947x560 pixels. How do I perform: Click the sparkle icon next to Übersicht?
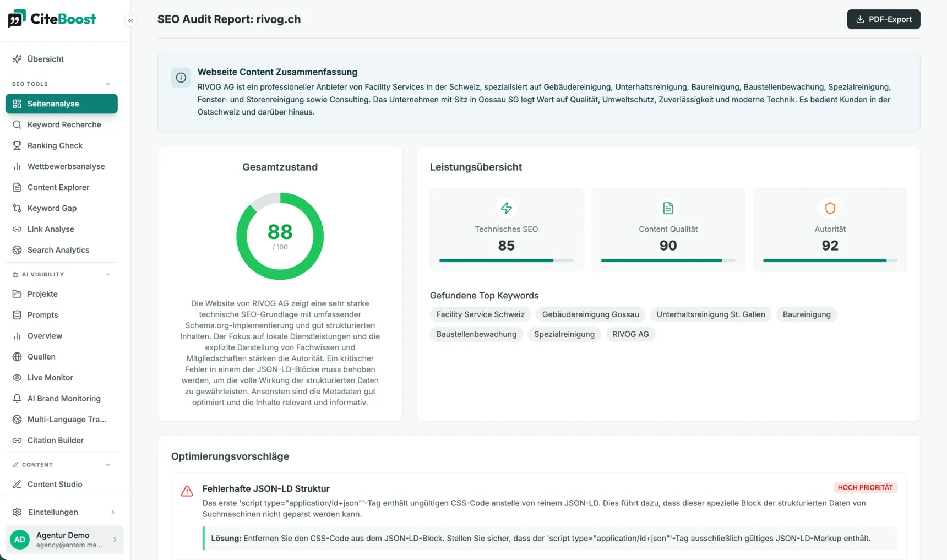point(17,59)
